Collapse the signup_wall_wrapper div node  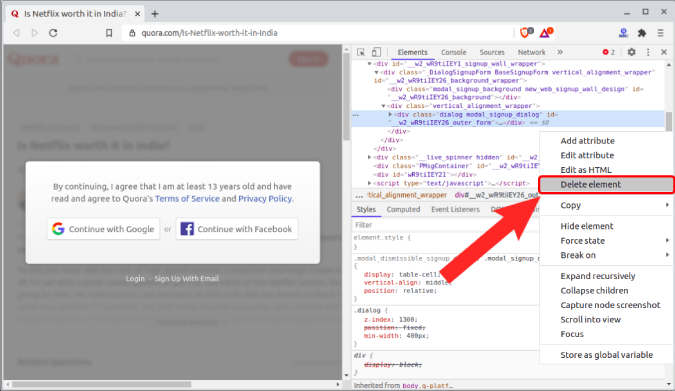point(369,64)
